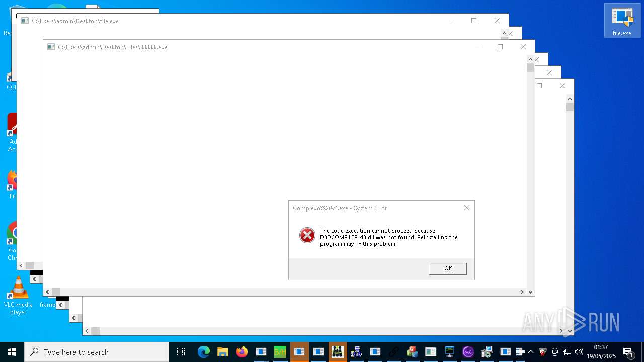Click the lkkkkk.exe vertical scrollbar thumb
The image size is (644, 362).
(x=530, y=67)
